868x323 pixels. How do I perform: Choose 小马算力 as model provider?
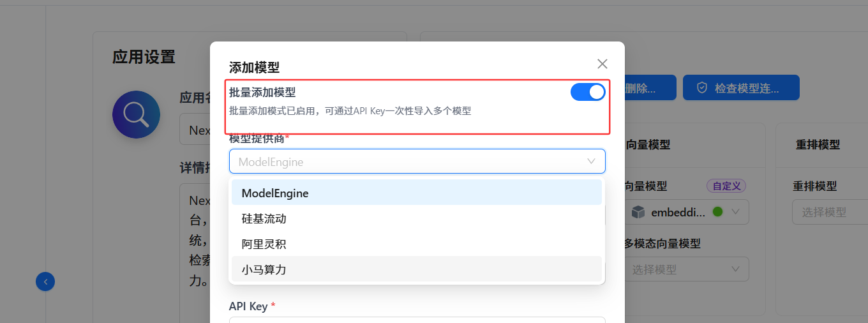pyautogui.click(x=417, y=269)
